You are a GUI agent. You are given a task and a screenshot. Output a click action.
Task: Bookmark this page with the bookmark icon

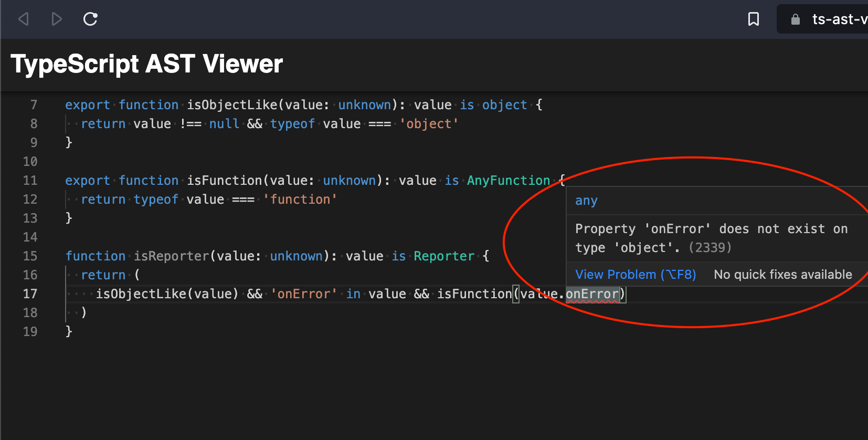coord(754,19)
